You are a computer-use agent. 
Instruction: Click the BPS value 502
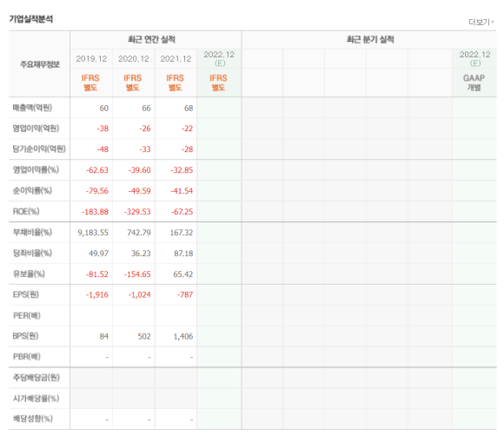144,336
